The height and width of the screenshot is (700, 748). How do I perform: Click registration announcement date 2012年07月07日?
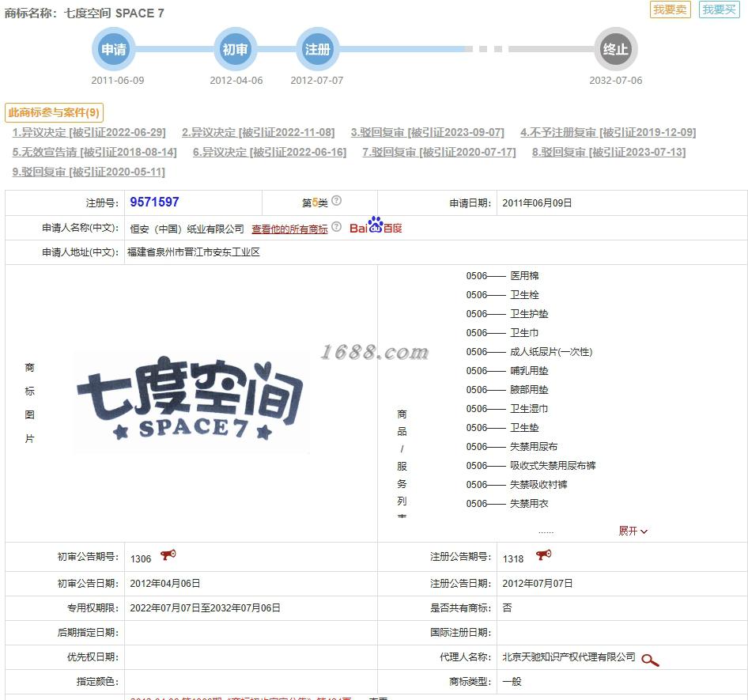538,584
